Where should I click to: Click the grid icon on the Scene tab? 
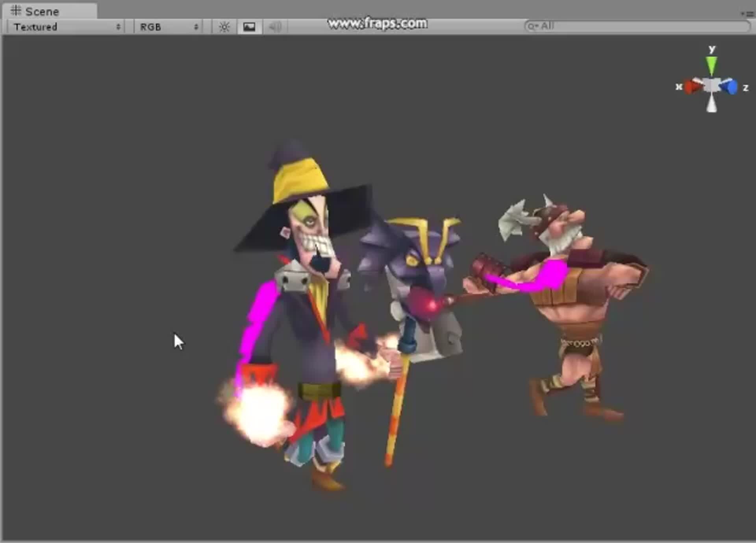17,11
